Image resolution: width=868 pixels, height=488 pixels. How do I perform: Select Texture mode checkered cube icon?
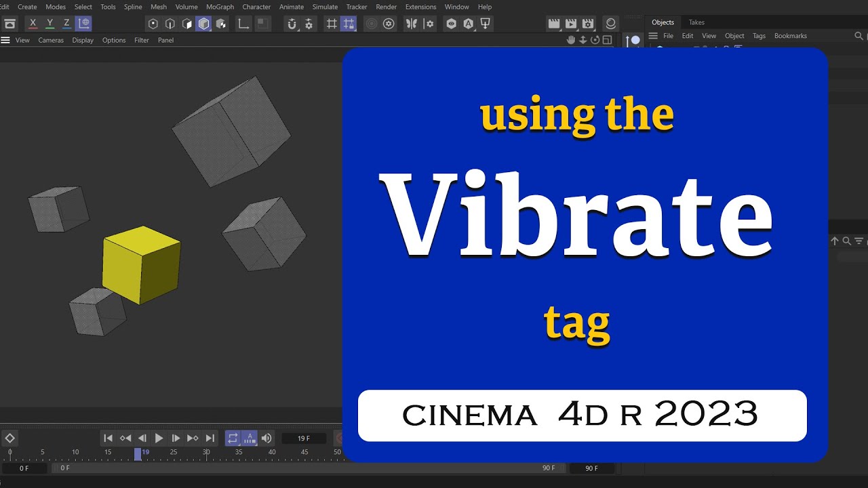[221, 24]
